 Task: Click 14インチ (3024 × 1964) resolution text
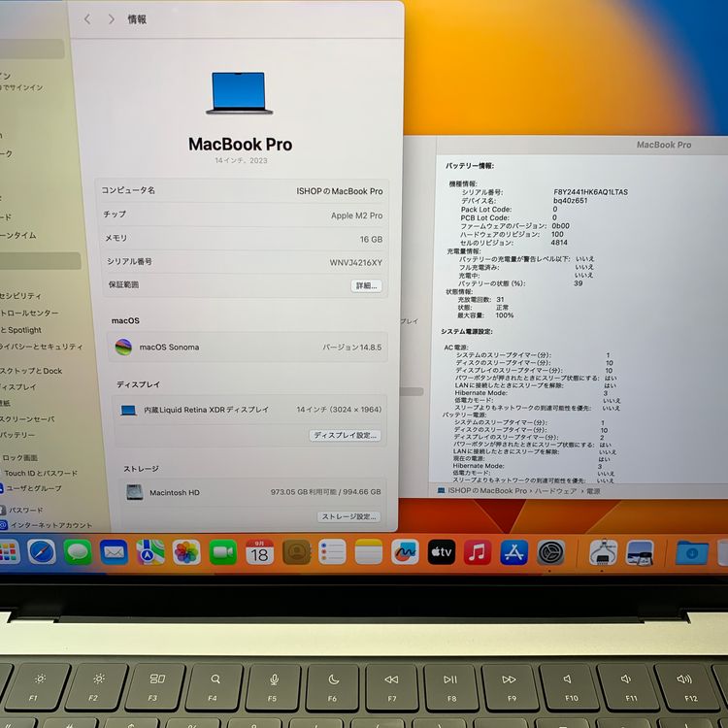[339, 410]
